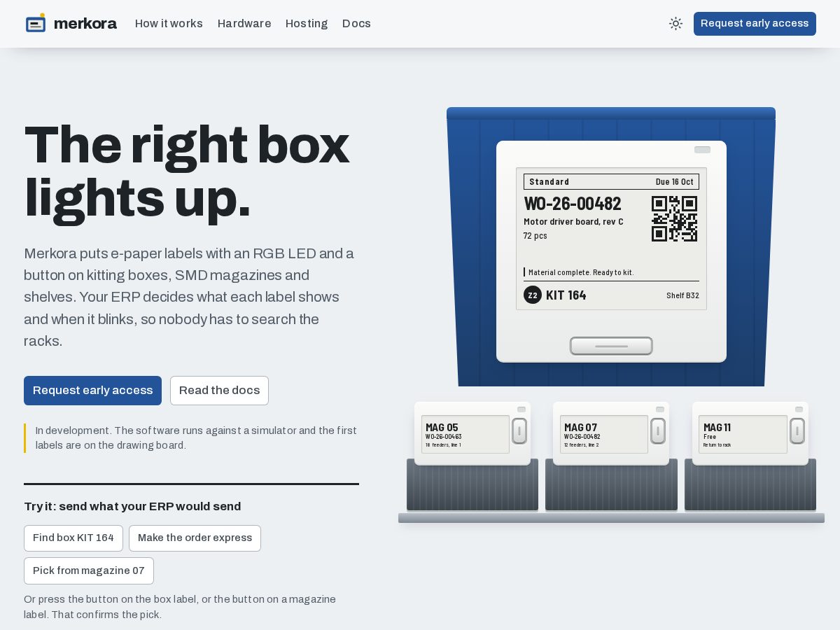Send the Find box KIT 164 command

coord(73,538)
